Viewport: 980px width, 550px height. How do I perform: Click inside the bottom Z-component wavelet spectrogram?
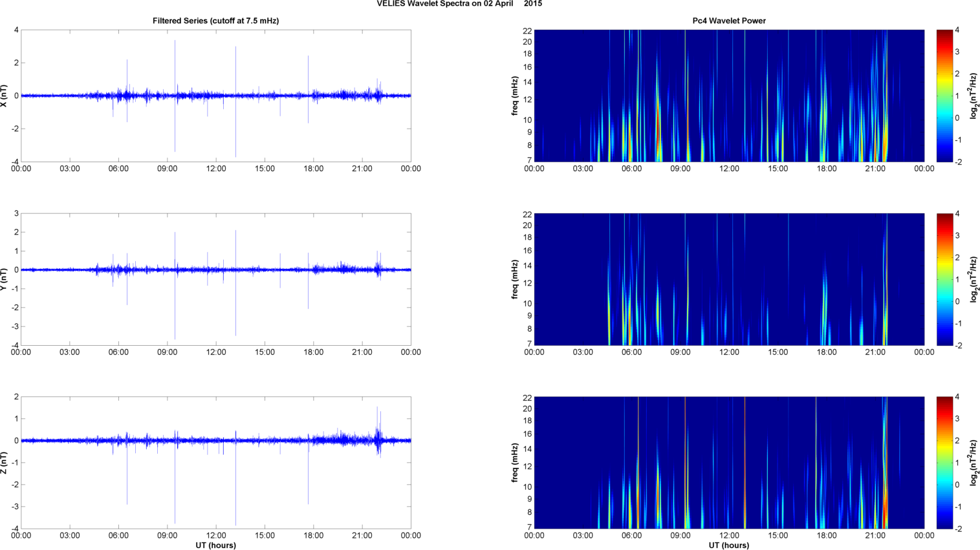pyautogui.click(x=729, y=463)
